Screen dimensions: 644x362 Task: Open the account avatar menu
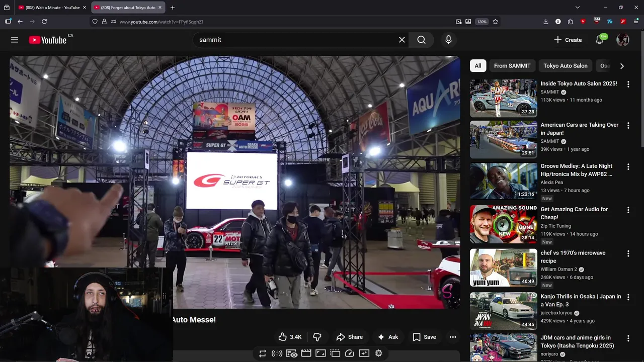(623, 40)
